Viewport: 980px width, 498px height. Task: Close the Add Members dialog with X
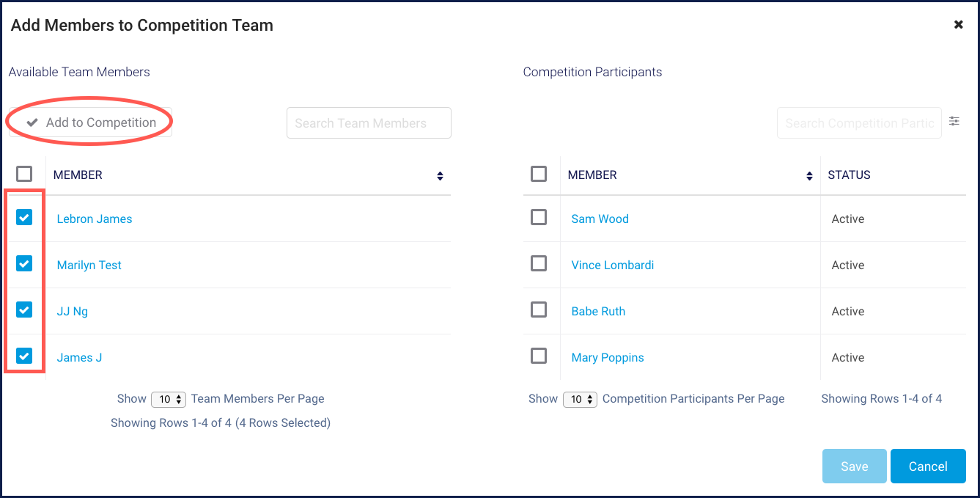(x=958, y=25)
